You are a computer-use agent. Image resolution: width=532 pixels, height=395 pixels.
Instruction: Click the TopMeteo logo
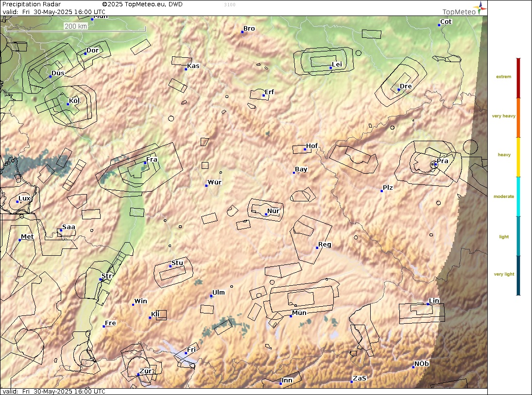click(464, 9)
